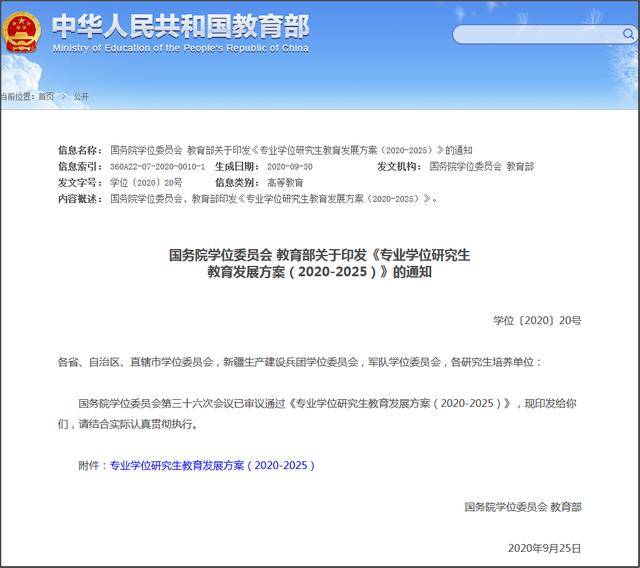Select the date 2020年9月25日

[x=544, y=548]
